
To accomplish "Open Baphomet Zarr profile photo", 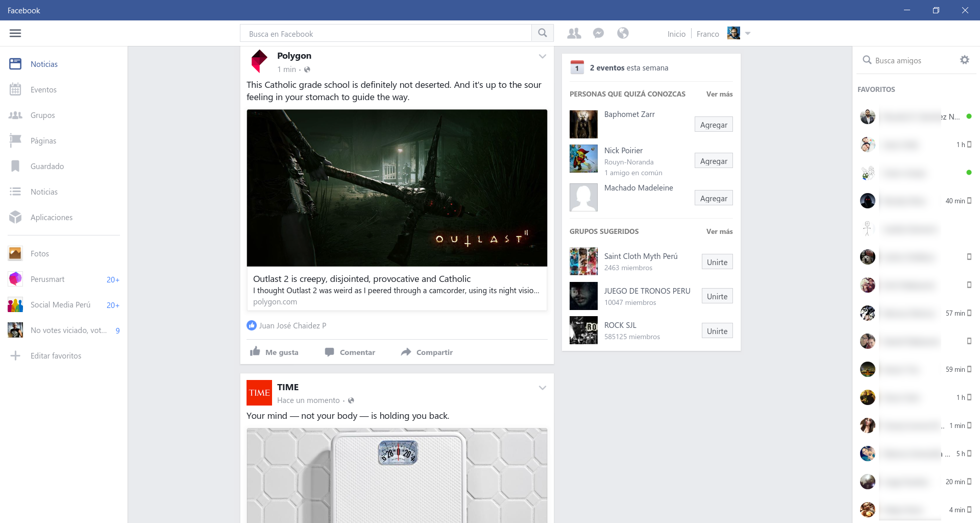I will [583, 124].
